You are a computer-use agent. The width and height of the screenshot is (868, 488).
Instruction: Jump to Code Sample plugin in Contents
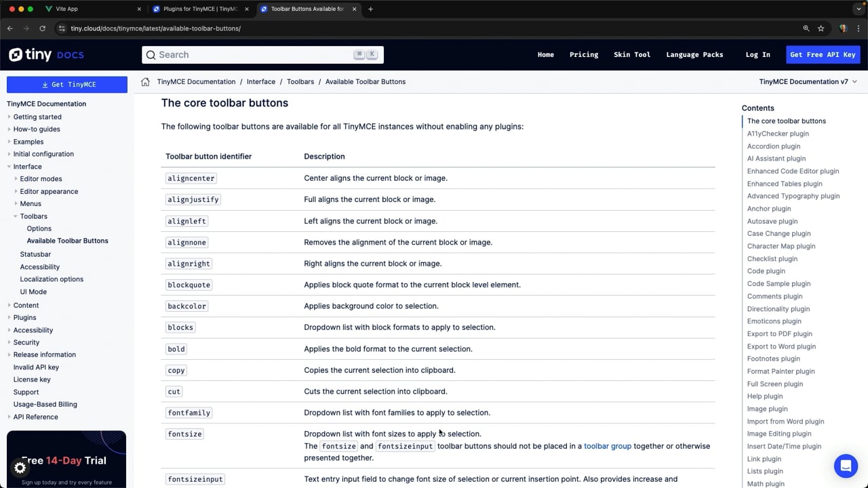(x=778, y=284)
